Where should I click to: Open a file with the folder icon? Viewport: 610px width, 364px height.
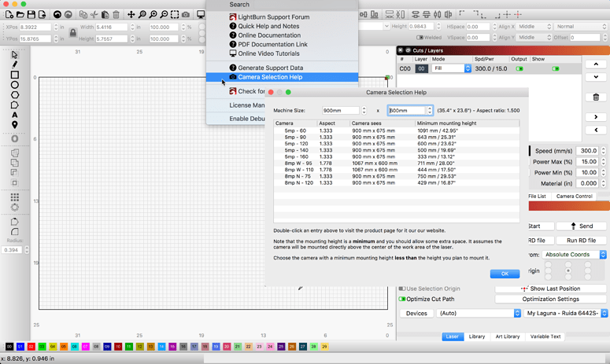[x=20, y=15]
